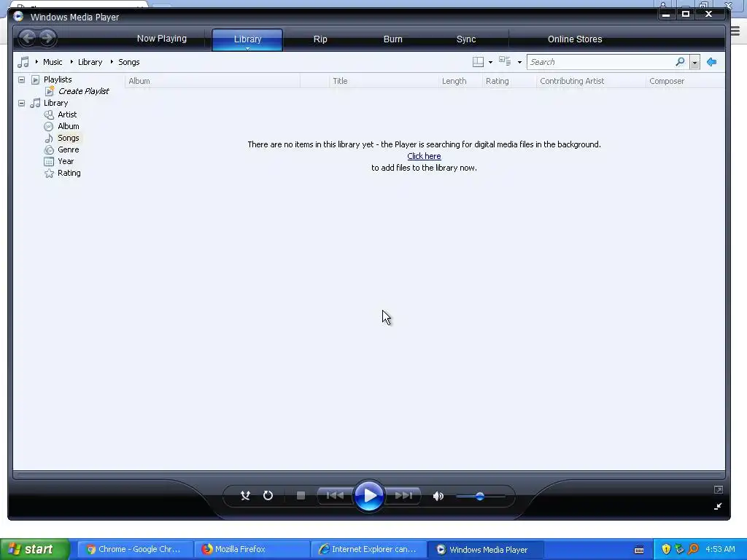This screenshot has width=747, height=560.
Task: Open Rating view in the library tree
Action: click(x=69, y=173)
